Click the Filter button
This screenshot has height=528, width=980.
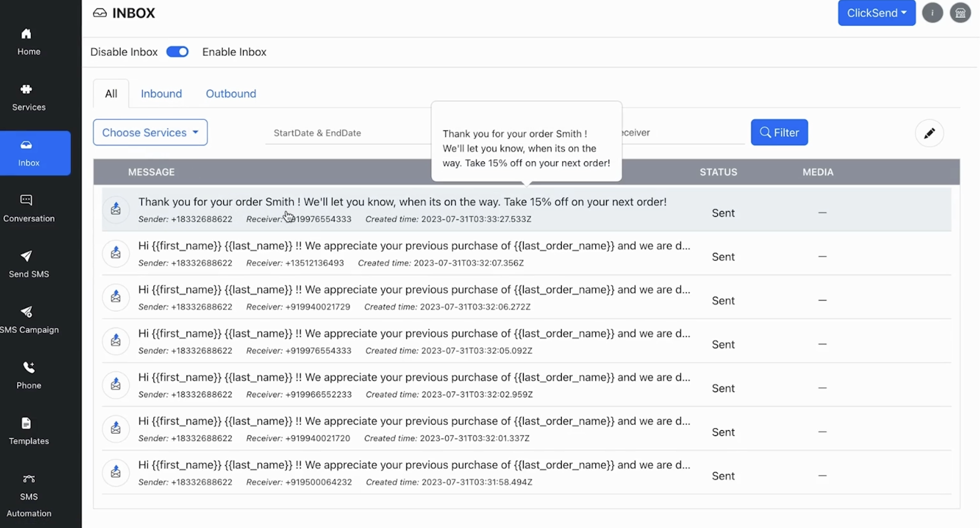(x=779, y=133)
